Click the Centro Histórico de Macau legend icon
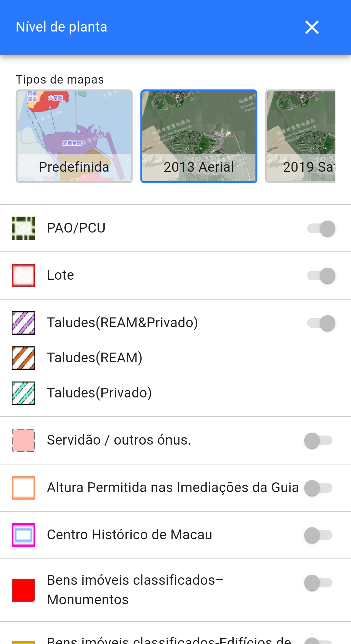This screenshot has width=351, height=644. (x=23, y=535)
